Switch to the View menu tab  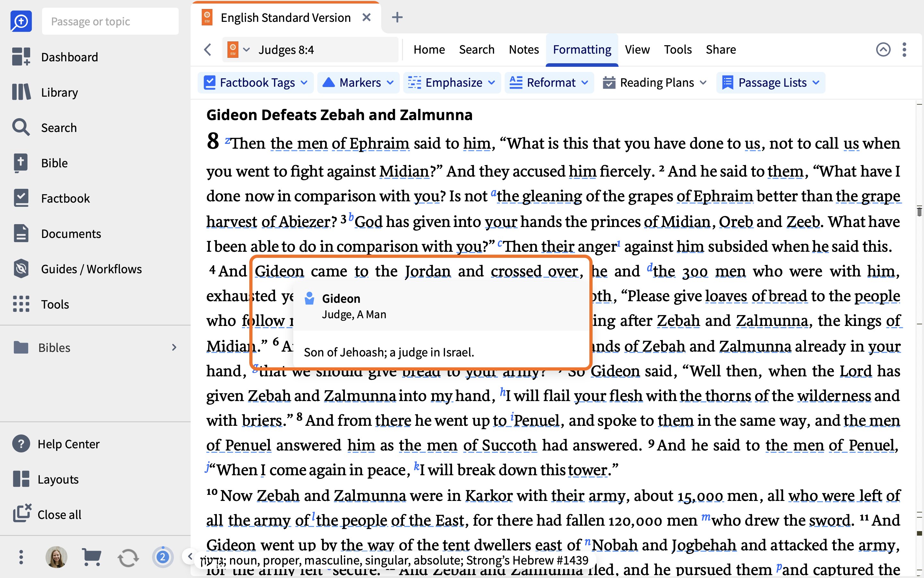(637, 49)
